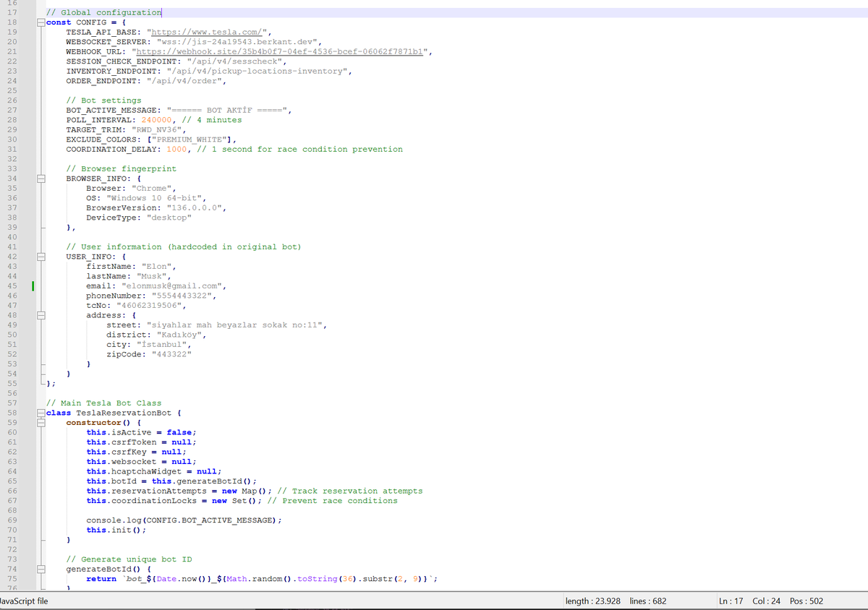The width and height of the screenshot is (868, 610).
Task: Click the DeviceType "desktop" value
Action: pos(169,218)
